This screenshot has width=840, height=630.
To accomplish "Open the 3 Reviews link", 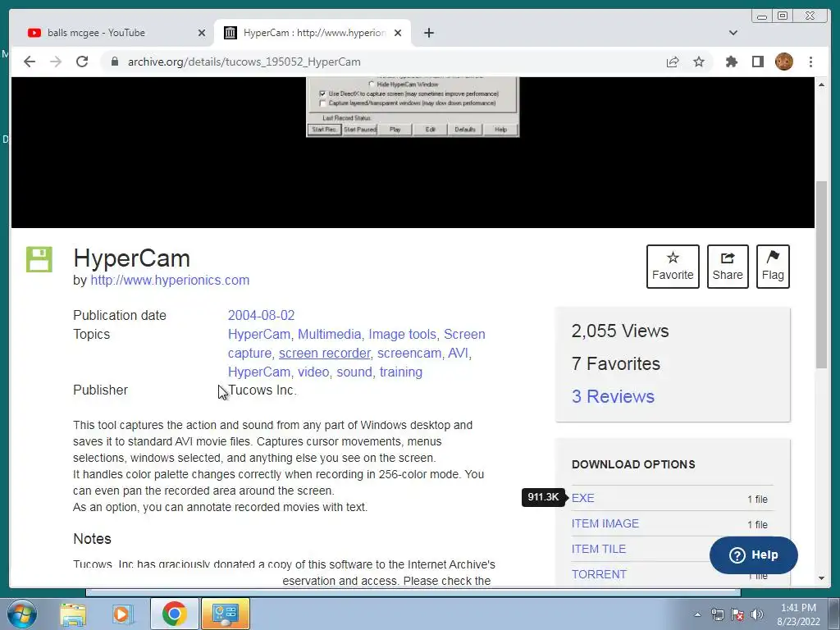I will point(613,396).
